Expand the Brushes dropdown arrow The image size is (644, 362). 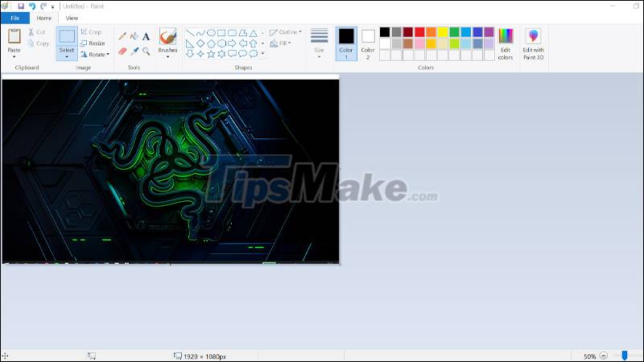click(167, 56)
